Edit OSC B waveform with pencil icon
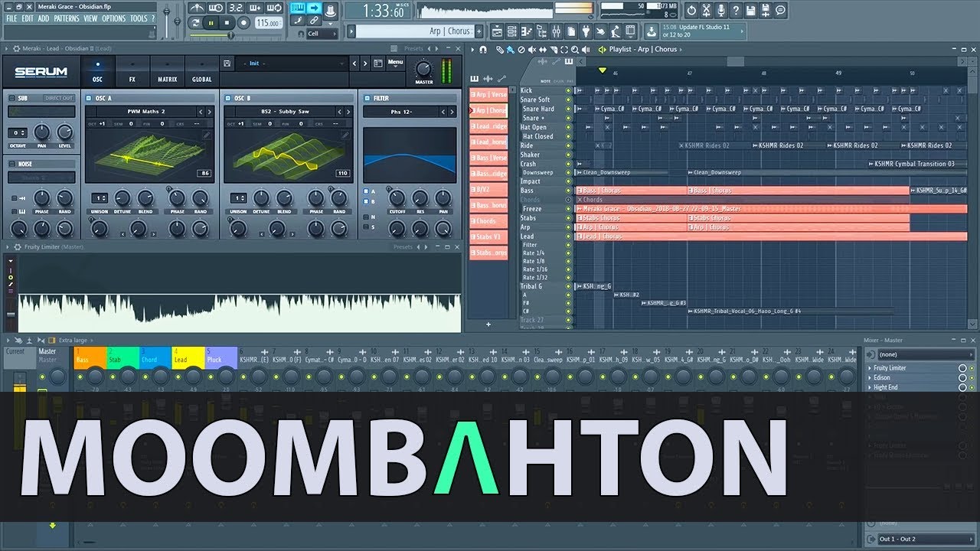The image size is (980, 551). [345, 135]
